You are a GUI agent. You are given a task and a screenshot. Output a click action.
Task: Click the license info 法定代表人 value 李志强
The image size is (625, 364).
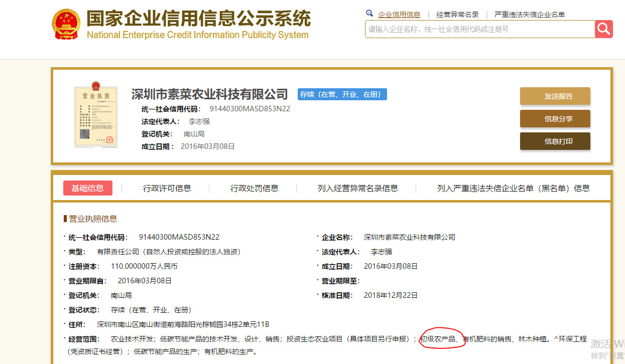(382, 252)
